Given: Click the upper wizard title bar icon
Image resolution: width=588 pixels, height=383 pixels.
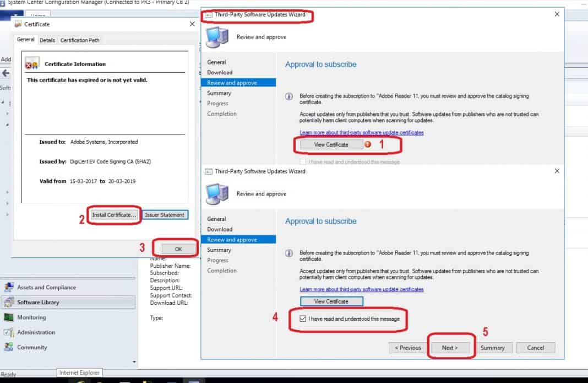Looking at the screenshot, I should click(x=209, y=15).
